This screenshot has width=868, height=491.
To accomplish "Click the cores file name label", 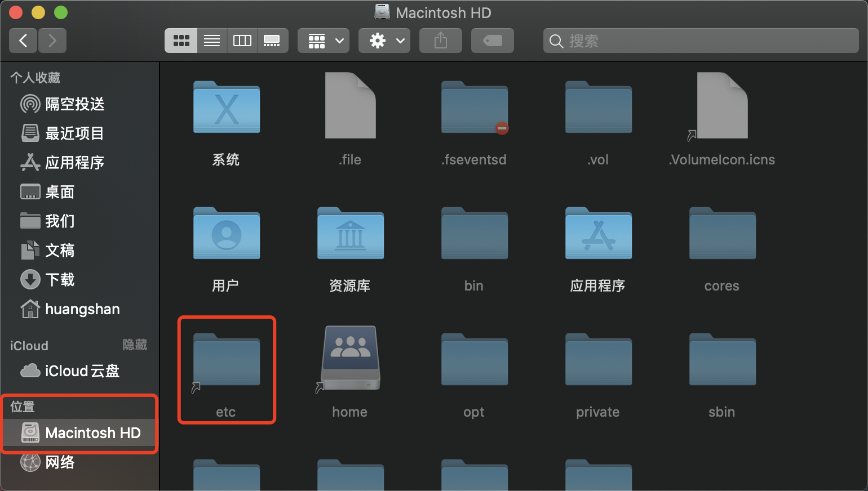I will 722,286.
